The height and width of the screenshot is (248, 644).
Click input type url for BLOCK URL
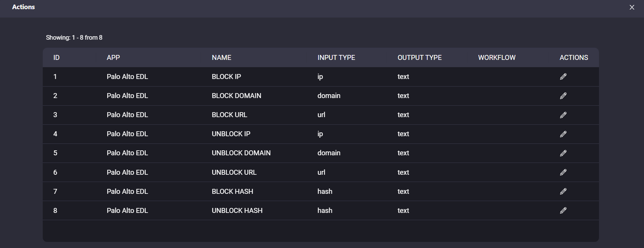click(x=321, y=115)
